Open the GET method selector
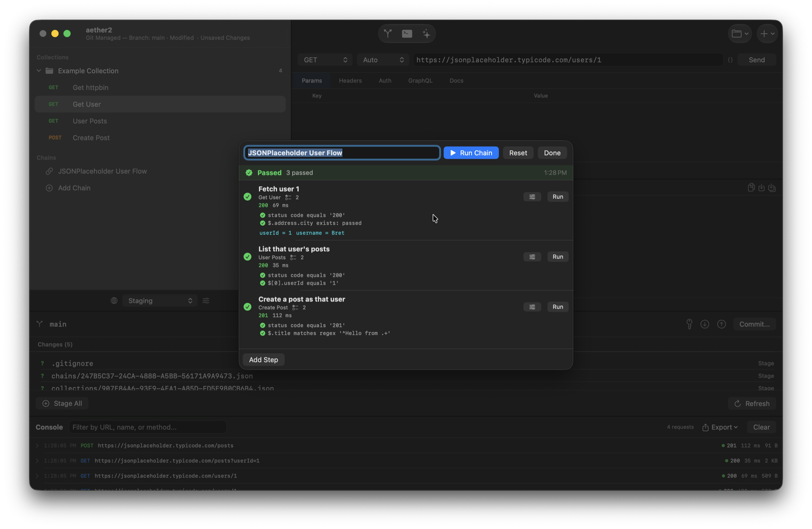 [325, 60]
